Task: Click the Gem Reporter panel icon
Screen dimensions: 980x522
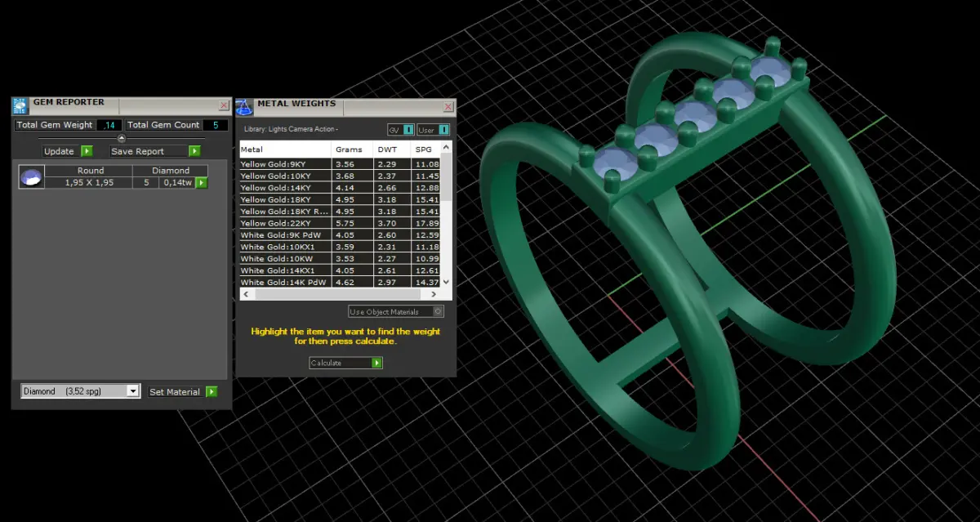Action: click(x=20, y=105)
